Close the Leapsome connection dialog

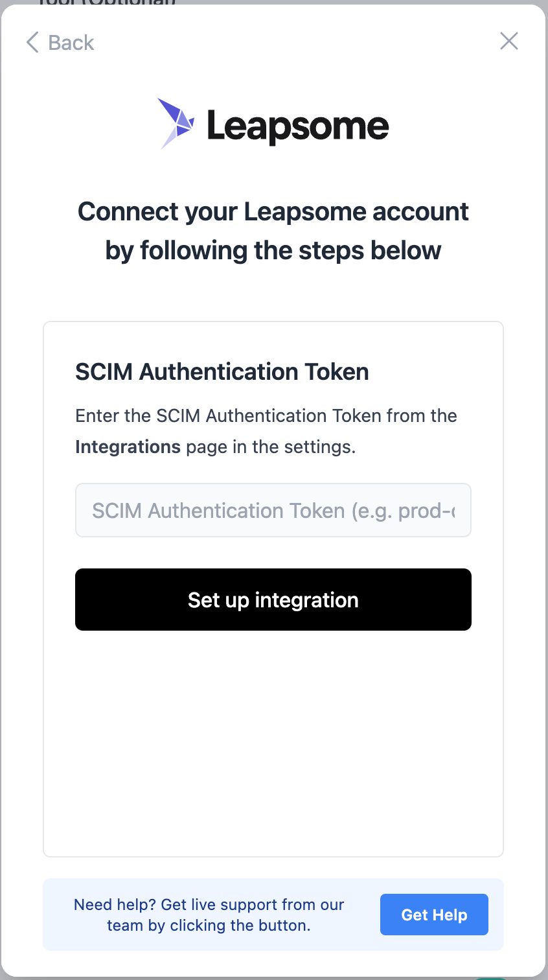click(x=509, y=41)
